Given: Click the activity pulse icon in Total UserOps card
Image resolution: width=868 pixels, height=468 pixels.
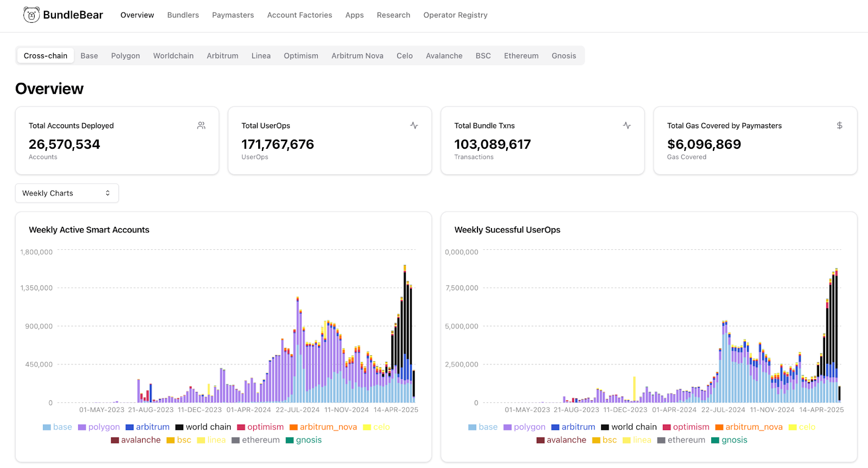Looking at the screenshot, I should (x=414, y=125).
